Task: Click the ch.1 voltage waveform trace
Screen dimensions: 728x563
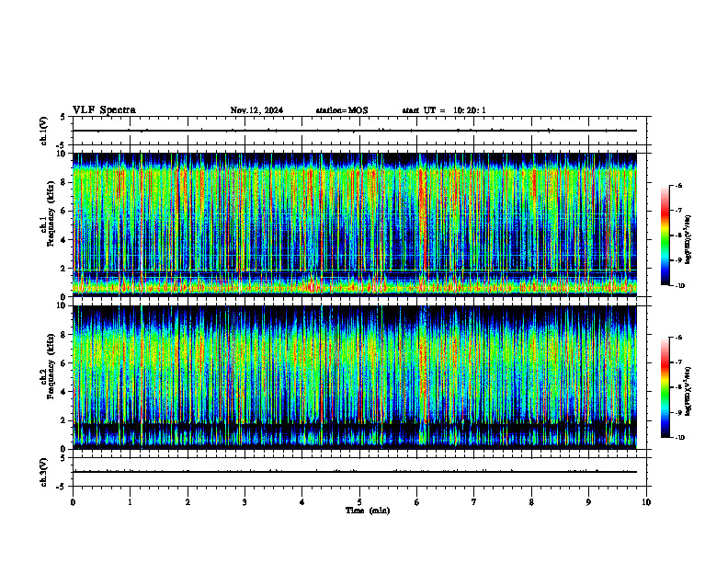Action: pyautogui.click(x=355, y=131)
